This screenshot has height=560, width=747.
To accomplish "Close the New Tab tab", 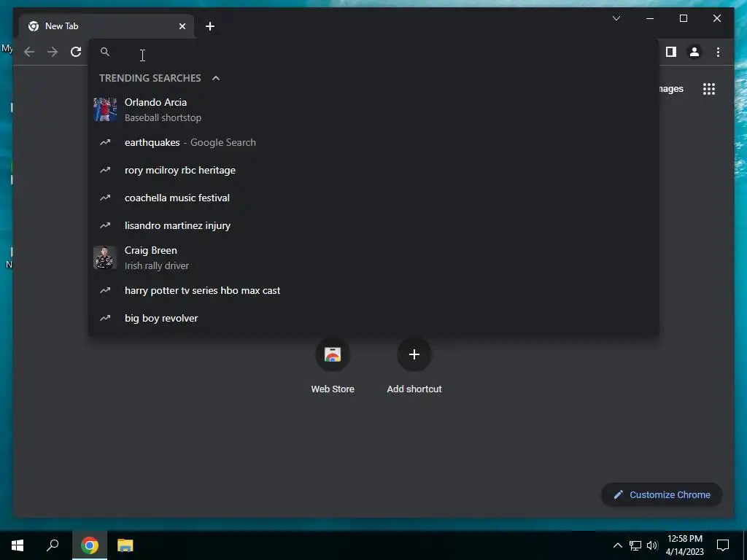I will click(182, 26).
